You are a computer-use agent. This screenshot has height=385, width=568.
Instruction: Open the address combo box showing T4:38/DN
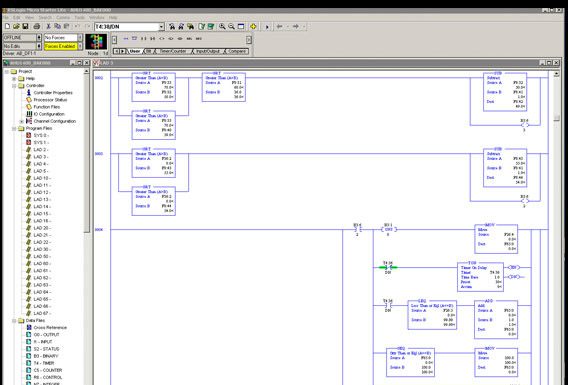coord(162,27)
